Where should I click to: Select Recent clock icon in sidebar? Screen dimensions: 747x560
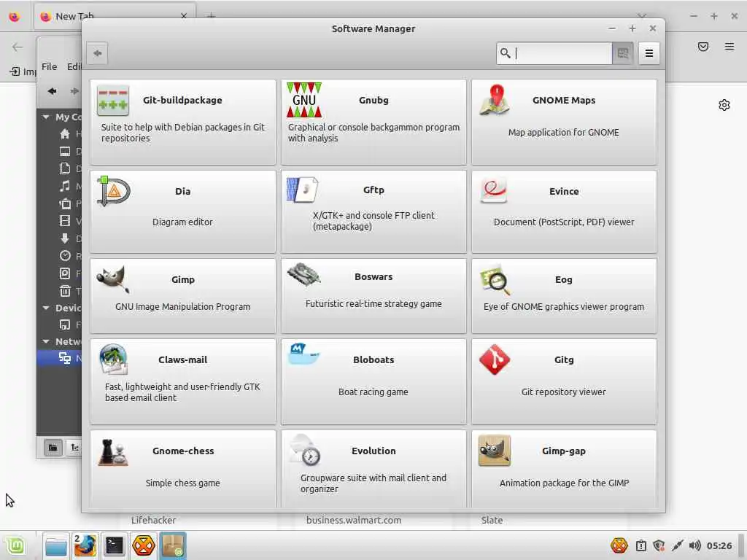tap(65, 256)
